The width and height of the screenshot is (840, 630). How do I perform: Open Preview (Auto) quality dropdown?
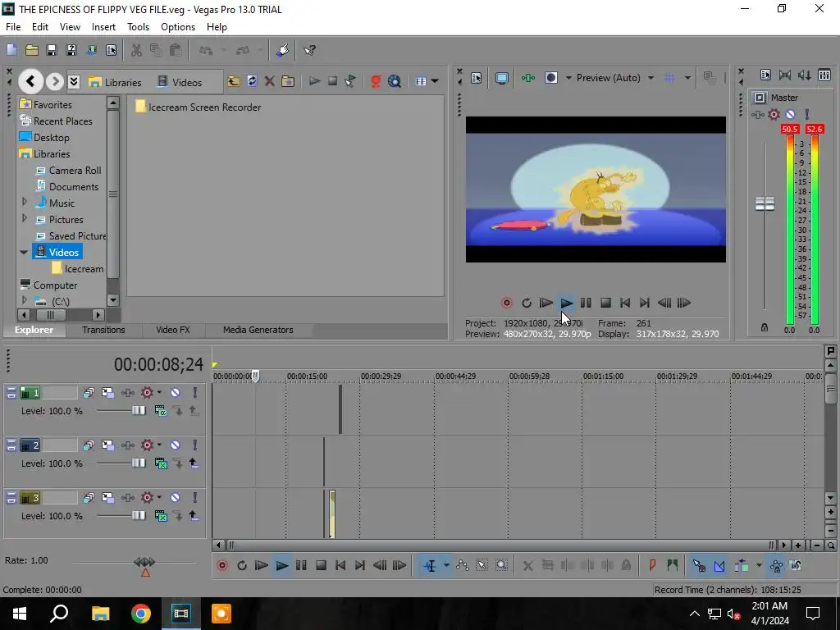pos(651,78)
